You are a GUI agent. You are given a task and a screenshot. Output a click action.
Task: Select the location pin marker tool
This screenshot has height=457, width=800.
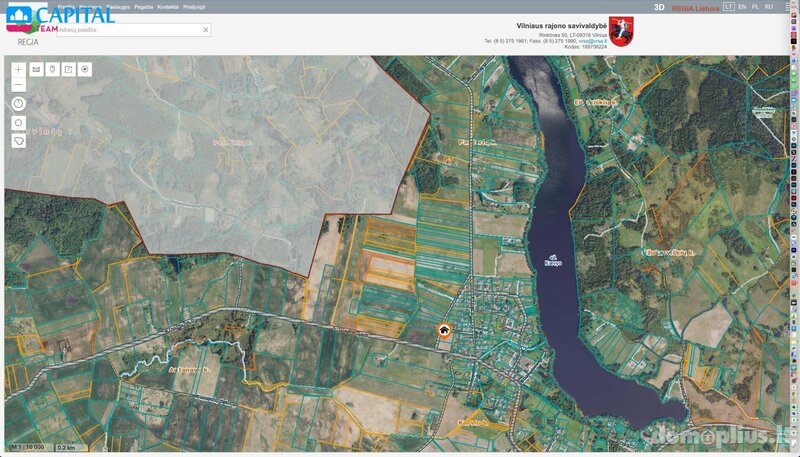tap(53, 69)
